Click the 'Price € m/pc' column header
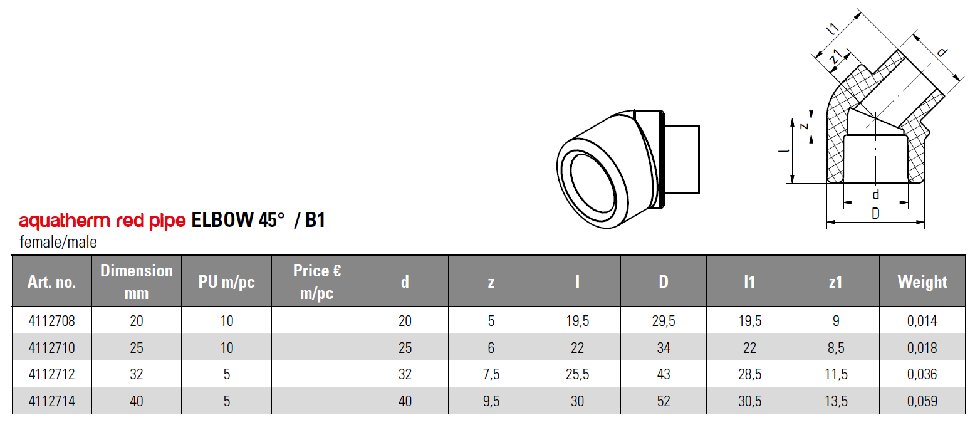Viewport: 980px width, 425px height. click(x=317, y=281)
